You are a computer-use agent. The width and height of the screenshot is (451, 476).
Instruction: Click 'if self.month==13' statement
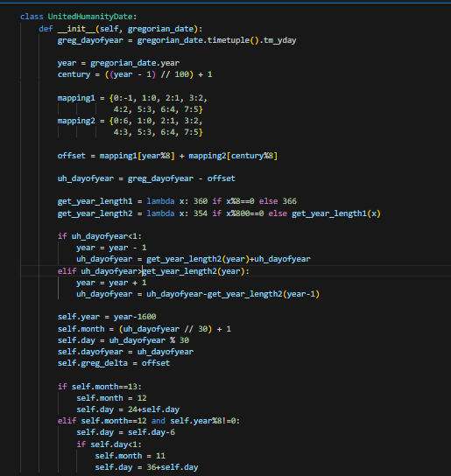tap(100, 387)
